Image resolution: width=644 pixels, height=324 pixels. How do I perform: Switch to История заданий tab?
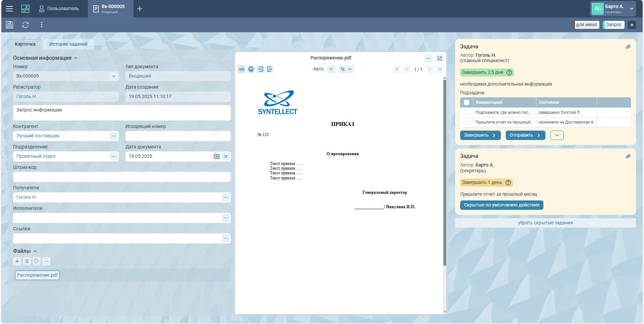tap(68, 44)
